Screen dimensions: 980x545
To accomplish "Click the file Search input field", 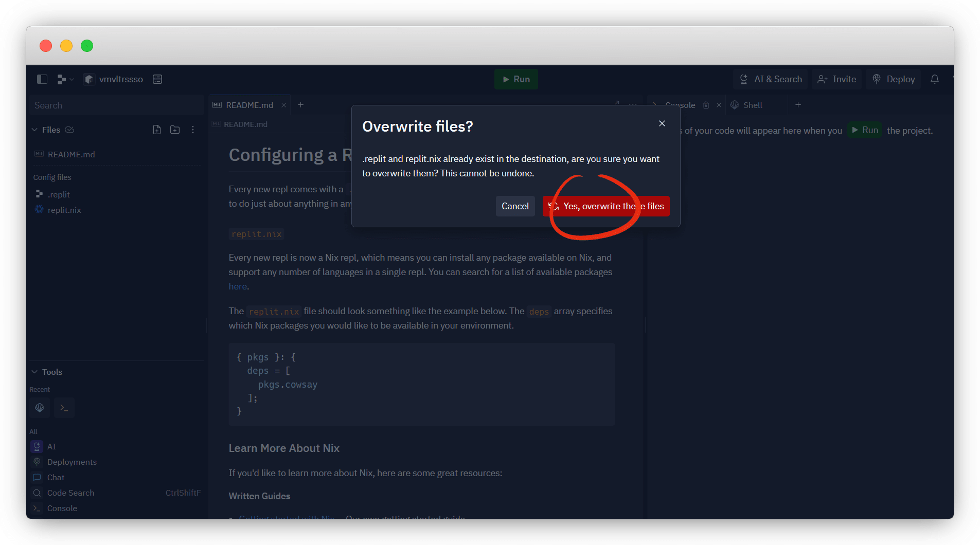I will click(x=116, y=105).
